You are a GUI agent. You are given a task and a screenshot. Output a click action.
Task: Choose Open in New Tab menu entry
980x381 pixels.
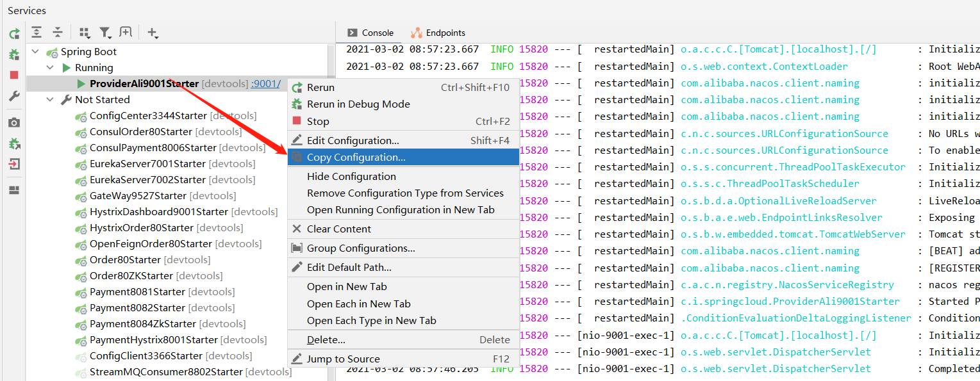pyautogui.click(x=403, y=287)
